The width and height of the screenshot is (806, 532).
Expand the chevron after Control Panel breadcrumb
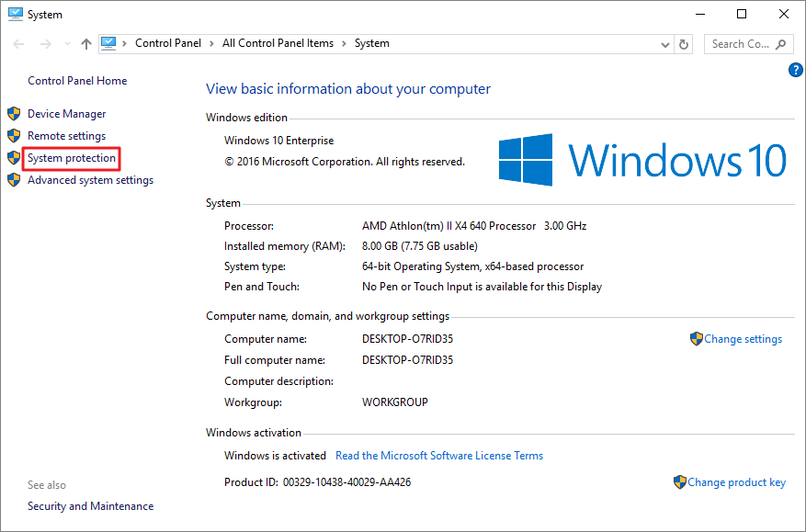click(211, 44)
